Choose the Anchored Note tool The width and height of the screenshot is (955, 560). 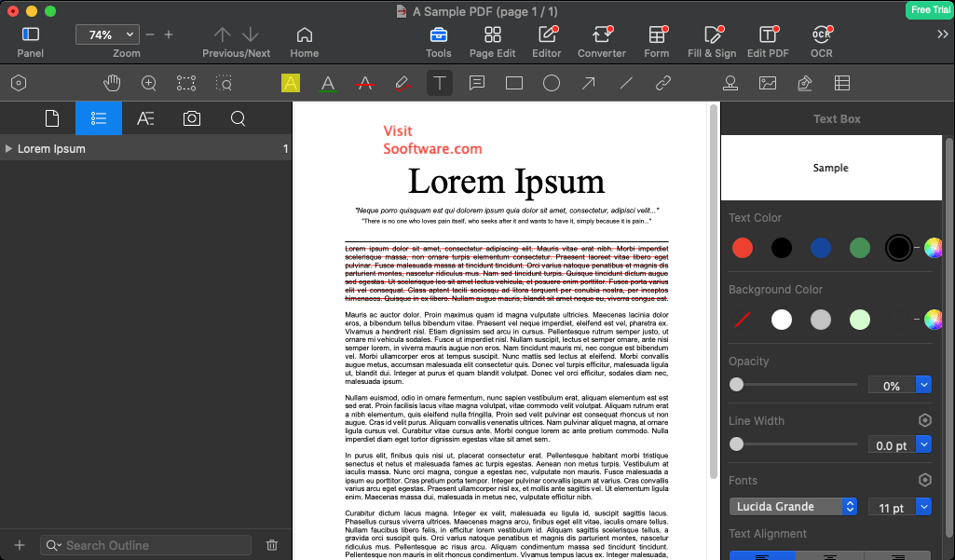pos(477,83)
